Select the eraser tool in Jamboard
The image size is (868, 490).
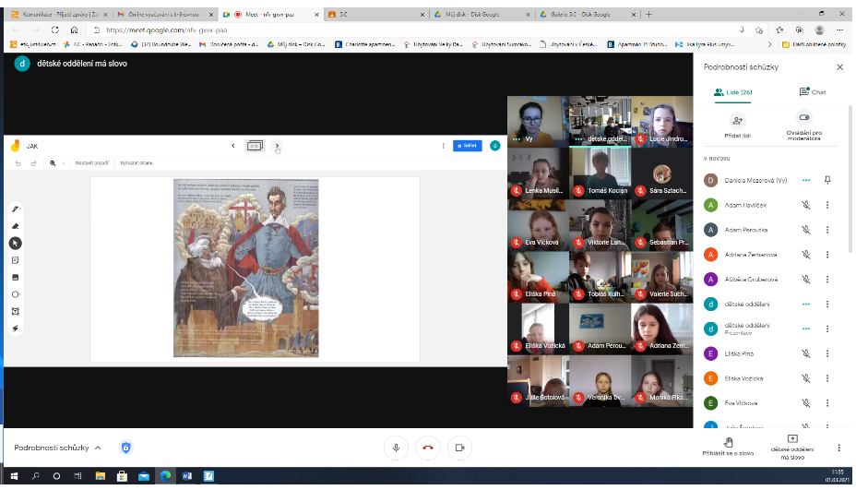pyautogui.click(x=16, y=226)
